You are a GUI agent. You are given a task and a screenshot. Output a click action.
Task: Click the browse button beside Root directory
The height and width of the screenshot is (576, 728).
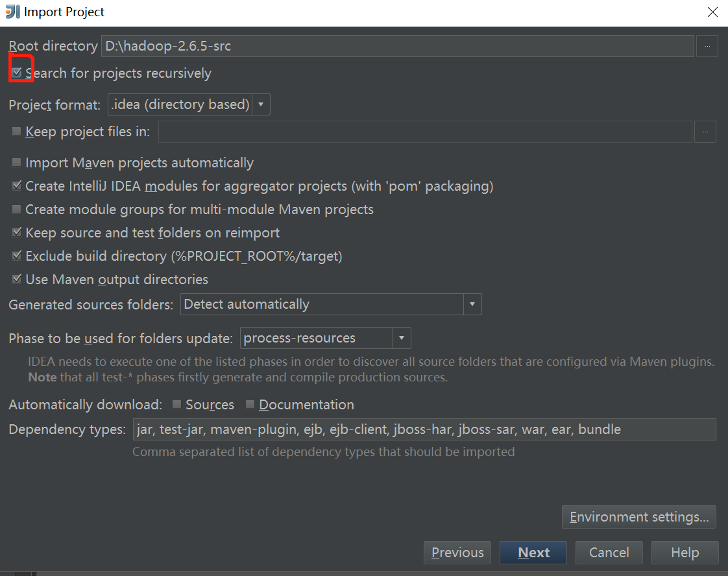coord(707,45)
